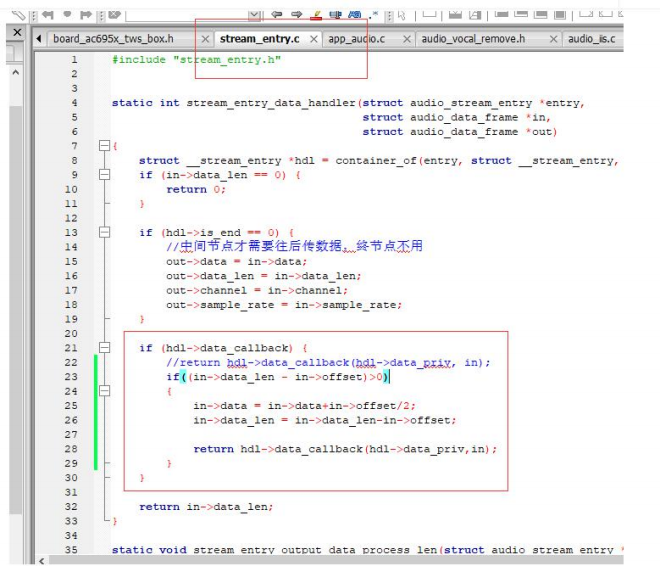The image size is (660, 566).
Task: Click stream_entry_output_data_process_len declaration on line 35
Action: 367,550
